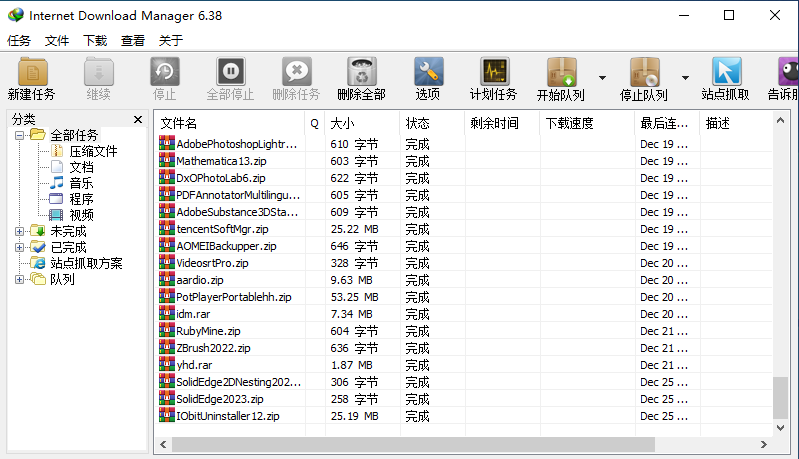Viewport: 799px width, 459px height.
Task: Click the 停止队列 toolbar icon
Action: click(x=644, y=74)
